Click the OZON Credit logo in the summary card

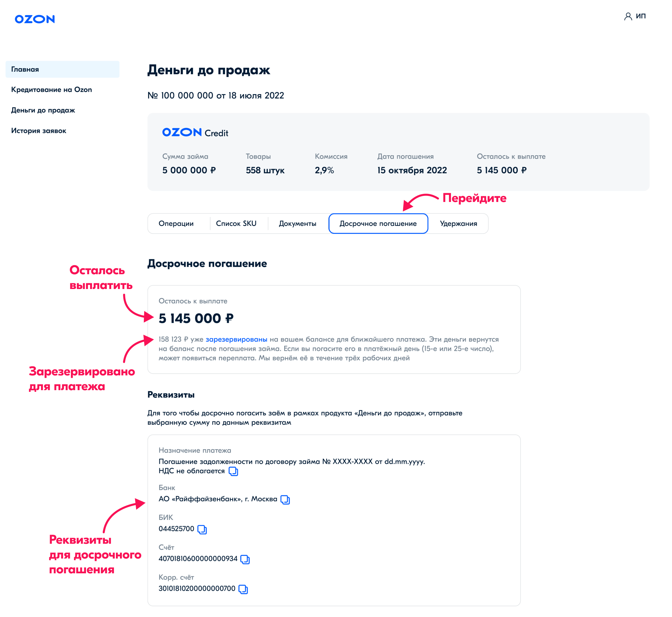point(195,133)
